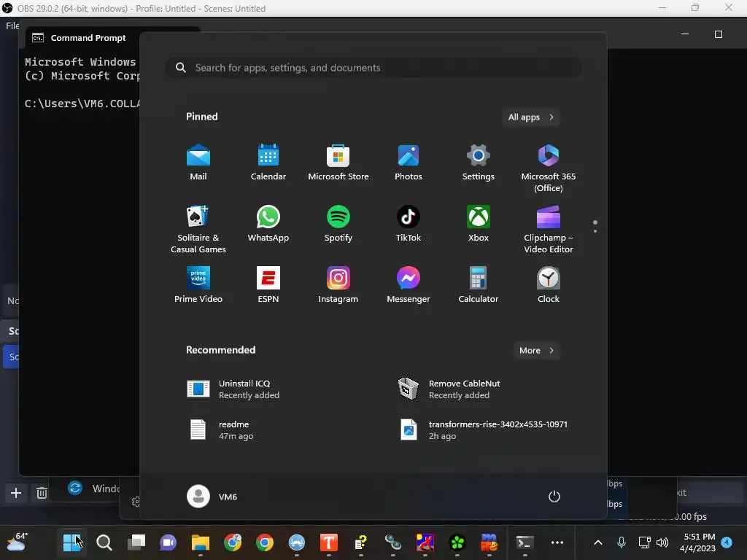Screen dimensions: 747x560
Task: Open the Mail app from pinned apps
Action: [198, 163]
